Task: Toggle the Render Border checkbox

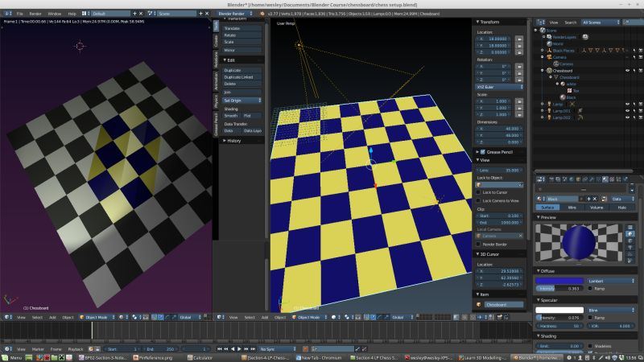Action: coord(478,245)
